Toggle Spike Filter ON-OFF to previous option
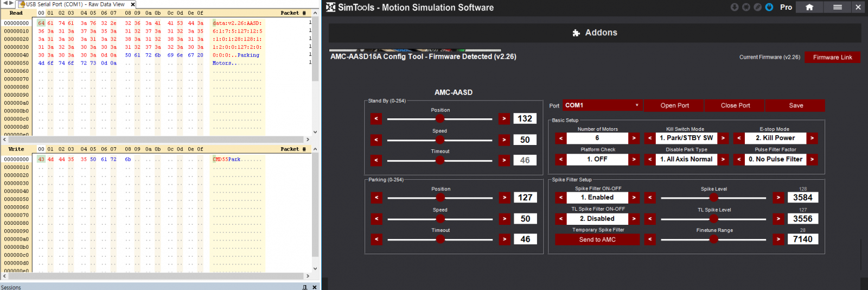 coord(561,198)
